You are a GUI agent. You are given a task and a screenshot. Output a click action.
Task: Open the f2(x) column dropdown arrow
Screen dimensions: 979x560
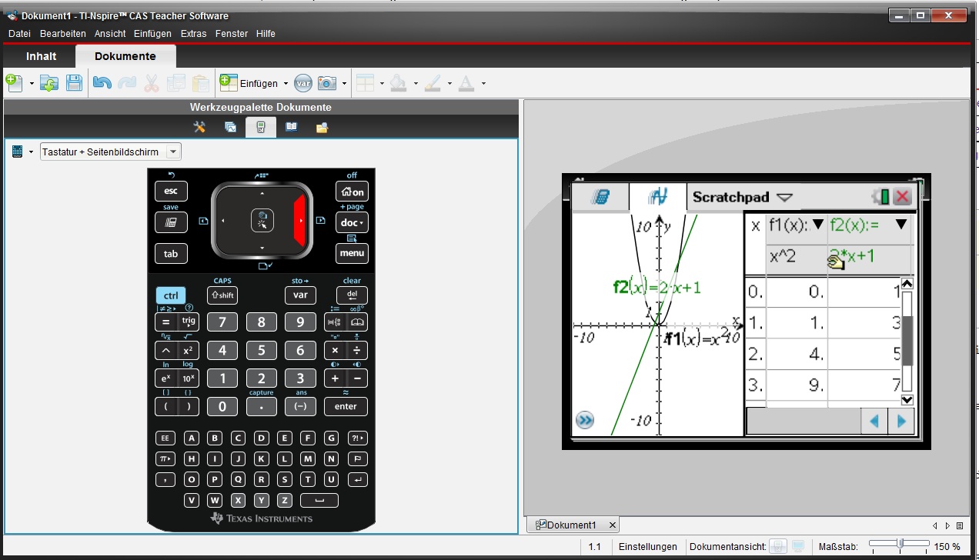900,224
